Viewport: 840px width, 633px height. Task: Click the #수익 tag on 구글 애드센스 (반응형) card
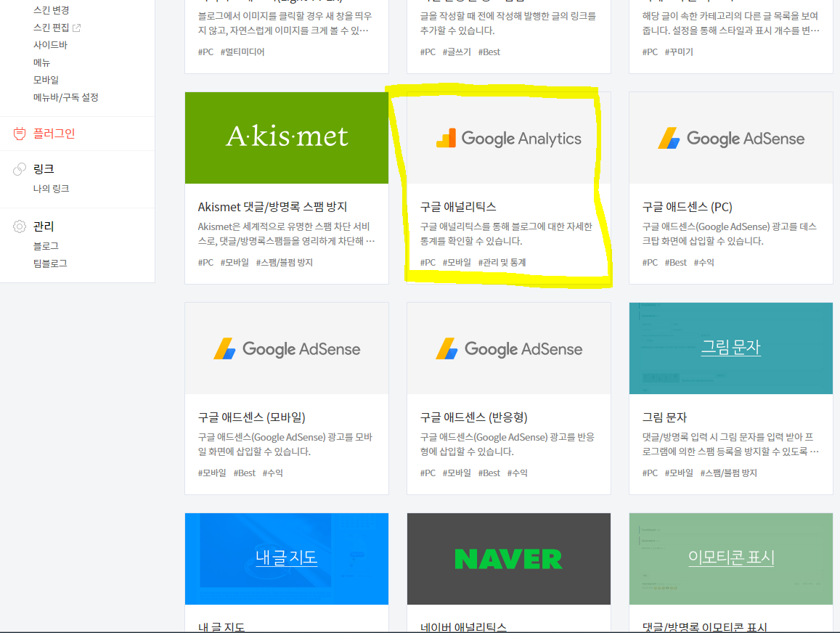click(x=518, y=473)
